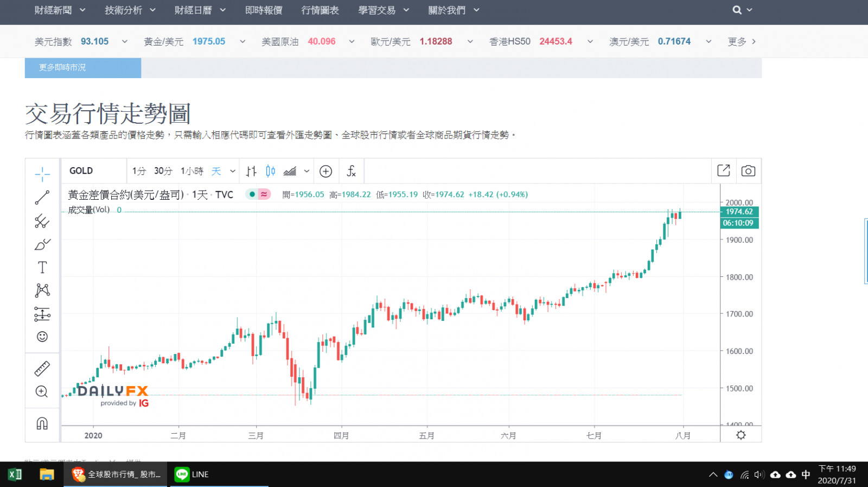Expand the 財經新聞 menu

[60, 10]
